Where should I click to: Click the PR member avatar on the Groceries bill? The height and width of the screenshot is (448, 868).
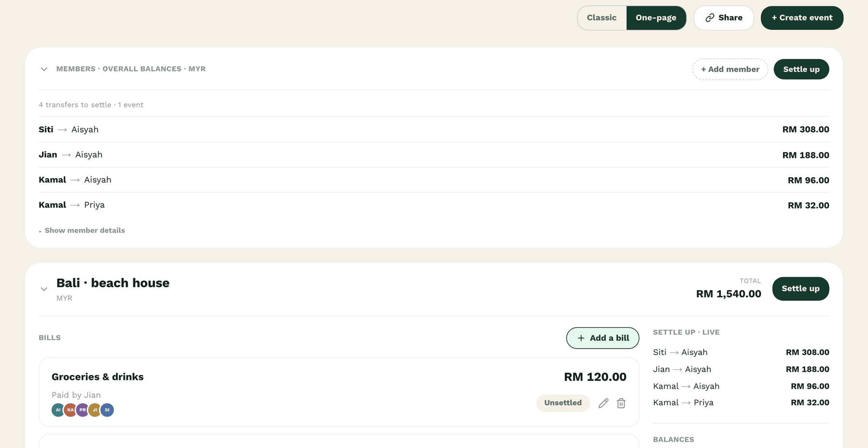pyautogui.click(x=82, y=410)
